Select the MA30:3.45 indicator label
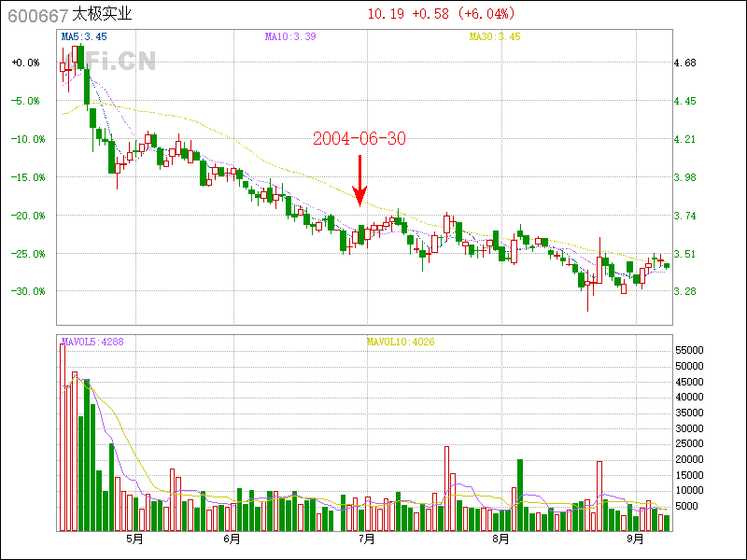 (494, 36)
